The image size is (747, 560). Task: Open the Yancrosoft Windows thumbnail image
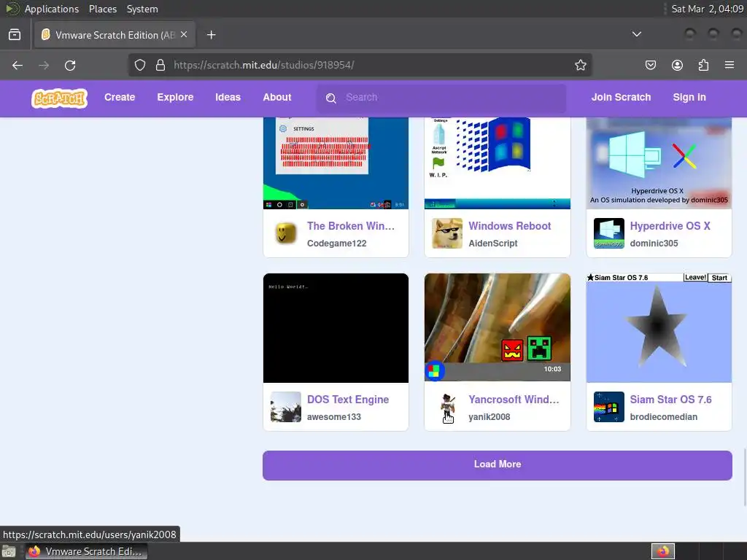[x=498, y=327]
